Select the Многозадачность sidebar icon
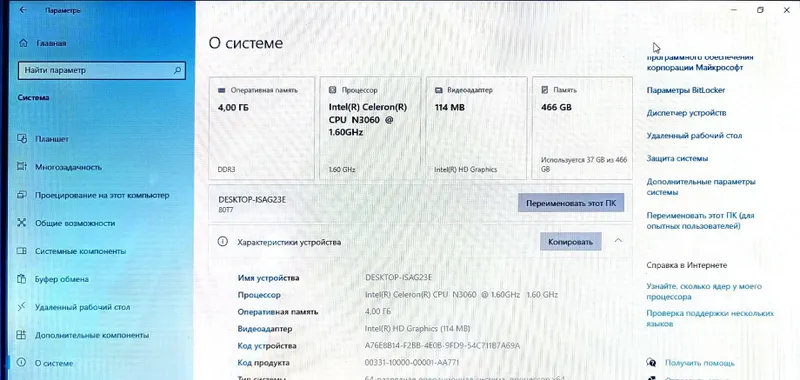800x380 pixels. pyautogui.click(x=21, y=167)
